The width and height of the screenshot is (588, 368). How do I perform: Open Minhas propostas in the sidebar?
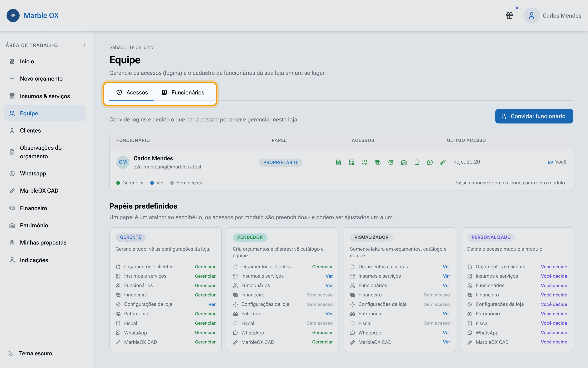tap(45, 242)
